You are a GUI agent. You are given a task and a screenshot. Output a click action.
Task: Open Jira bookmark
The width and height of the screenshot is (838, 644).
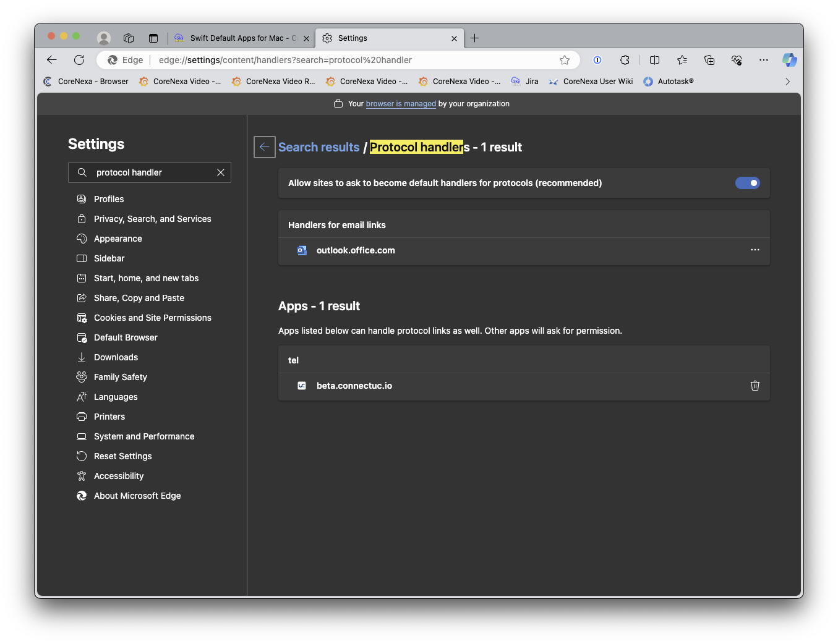524,82
